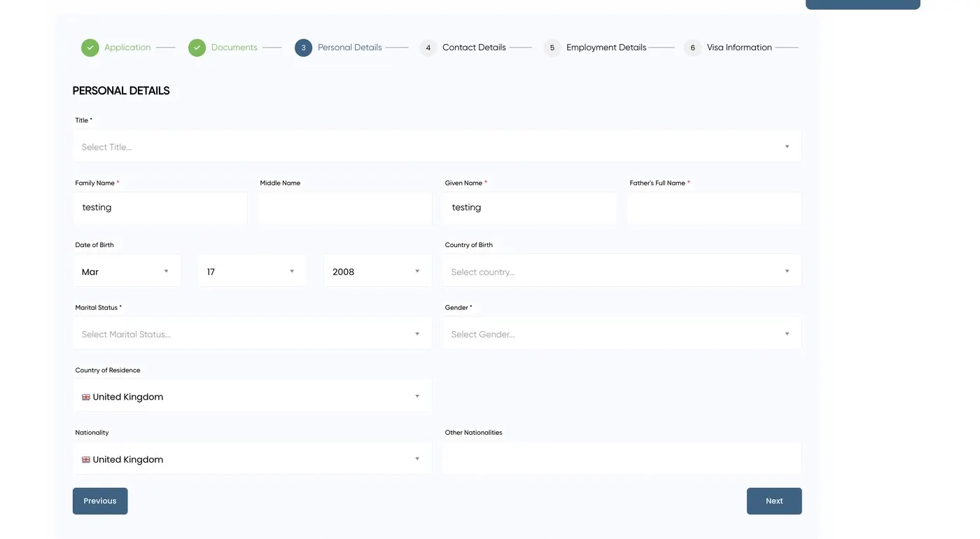Click the Next button

coord(774,501)
